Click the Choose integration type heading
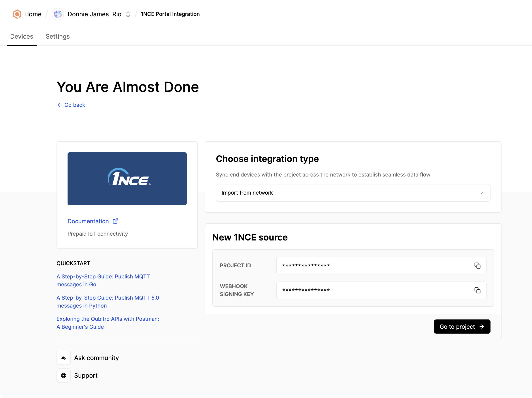 [267, 159]
